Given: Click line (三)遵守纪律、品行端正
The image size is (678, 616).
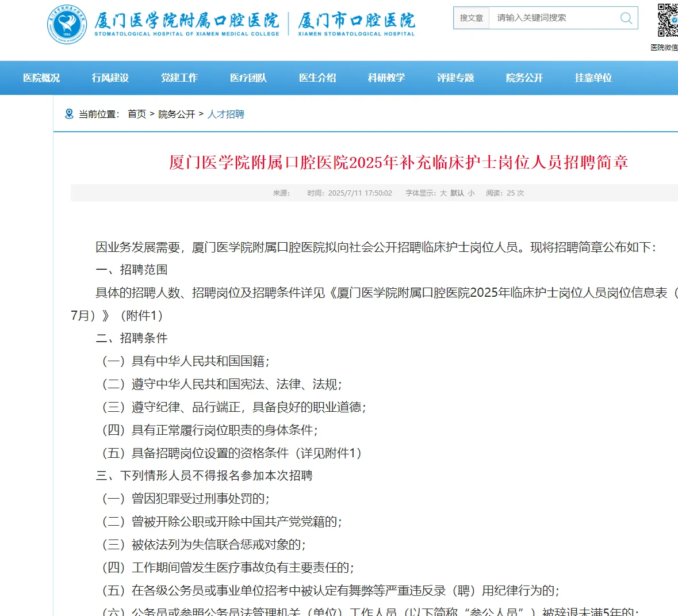Looking at the screenshot, I should coord(235,407).
